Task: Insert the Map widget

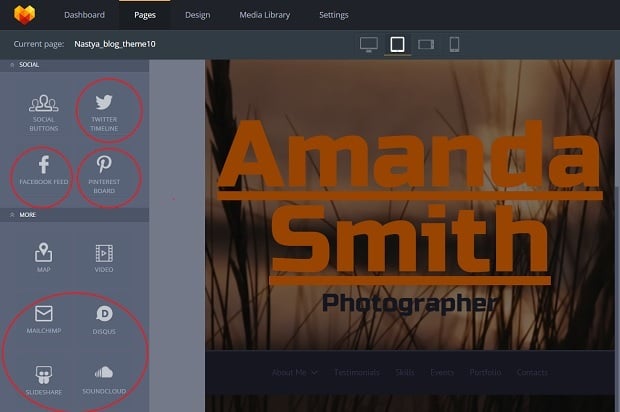Action: point(43,257)
